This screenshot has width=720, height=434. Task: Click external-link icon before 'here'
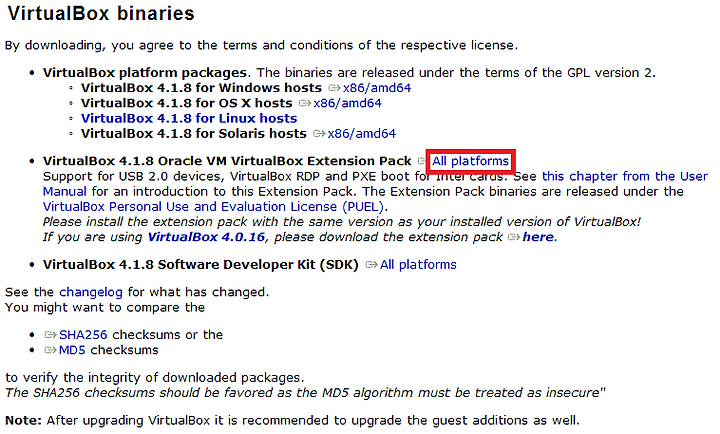point(514,237)
